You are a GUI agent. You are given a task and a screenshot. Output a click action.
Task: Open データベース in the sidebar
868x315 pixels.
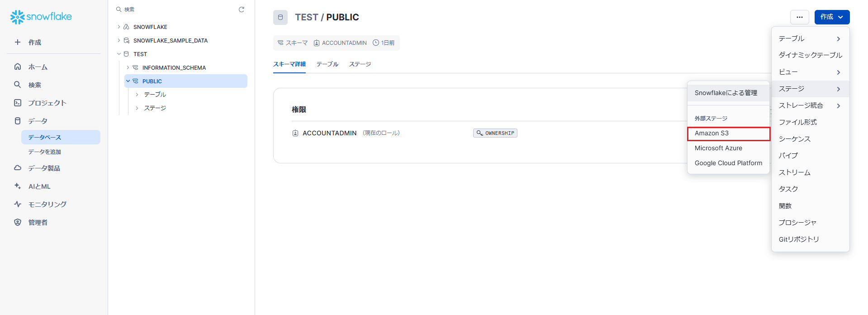61,137
